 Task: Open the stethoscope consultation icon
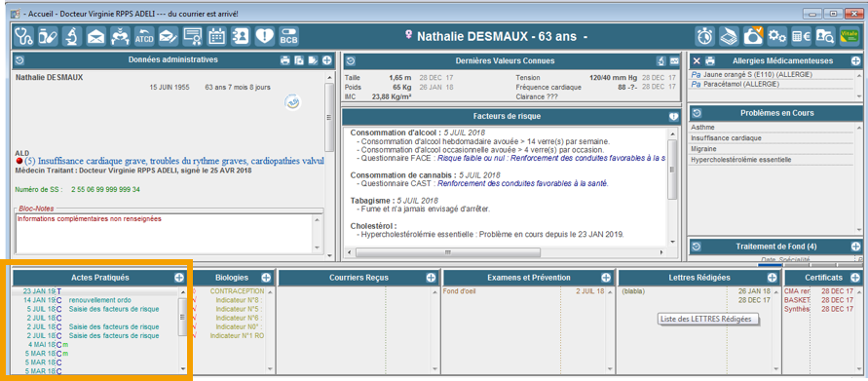pyautogui.click(x=23, y=36)
